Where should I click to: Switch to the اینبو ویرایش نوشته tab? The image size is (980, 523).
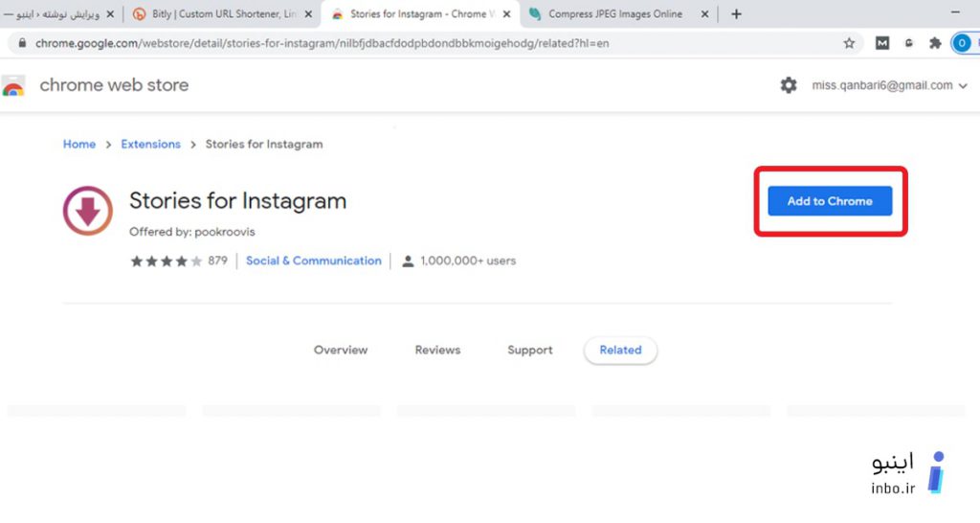(57, 13)
